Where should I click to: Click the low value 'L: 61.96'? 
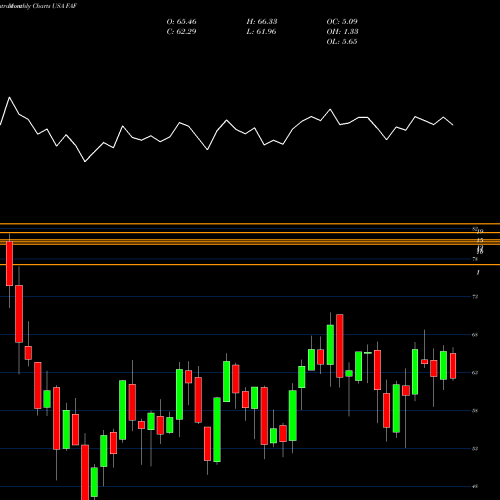(261, 32)
